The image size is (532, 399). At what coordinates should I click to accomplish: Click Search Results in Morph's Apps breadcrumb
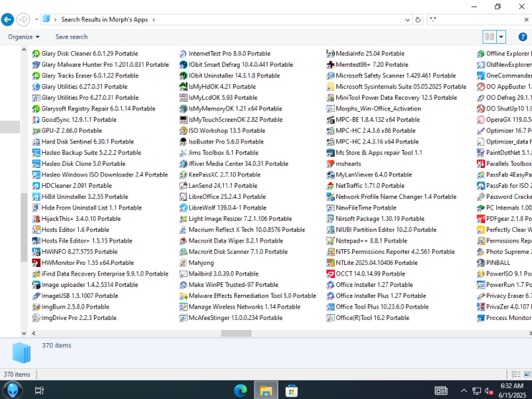click(105, 19)
